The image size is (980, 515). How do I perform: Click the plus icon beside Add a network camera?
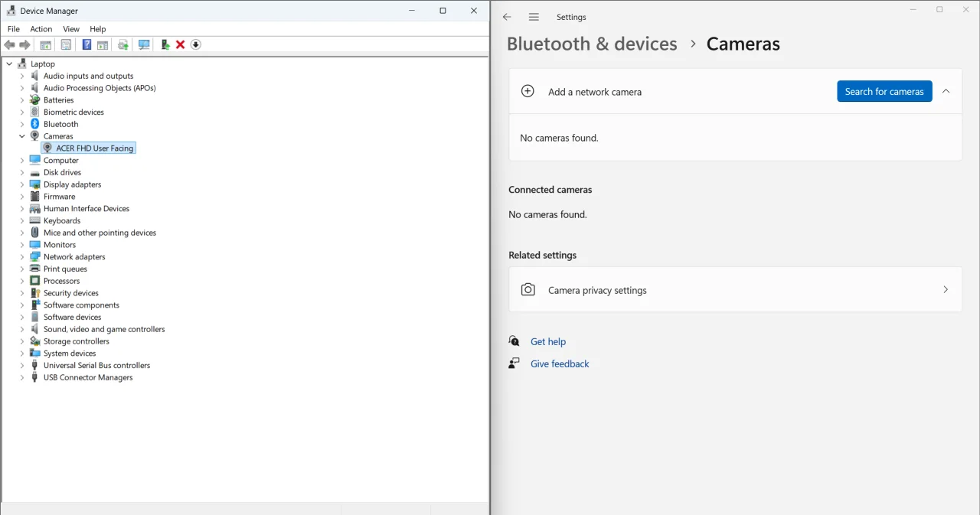click(528, 91)
